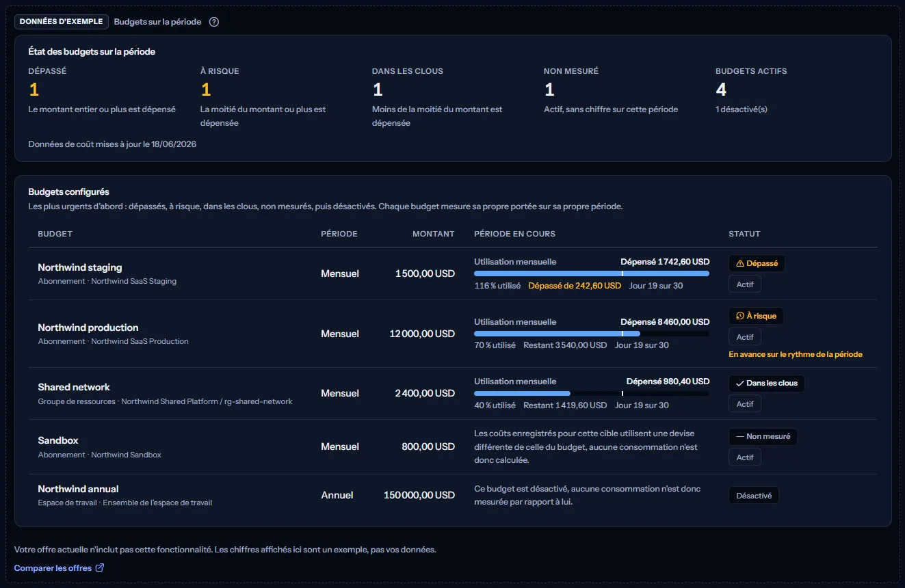Select the MONTANT column header
The height and width of the screenshot is (588, 905).
coord(434,234)
